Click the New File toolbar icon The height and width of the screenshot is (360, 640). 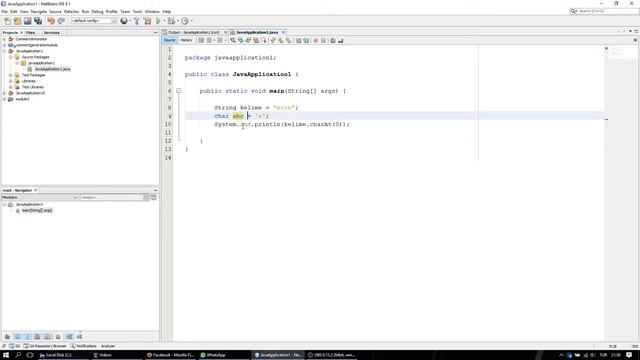7,21
